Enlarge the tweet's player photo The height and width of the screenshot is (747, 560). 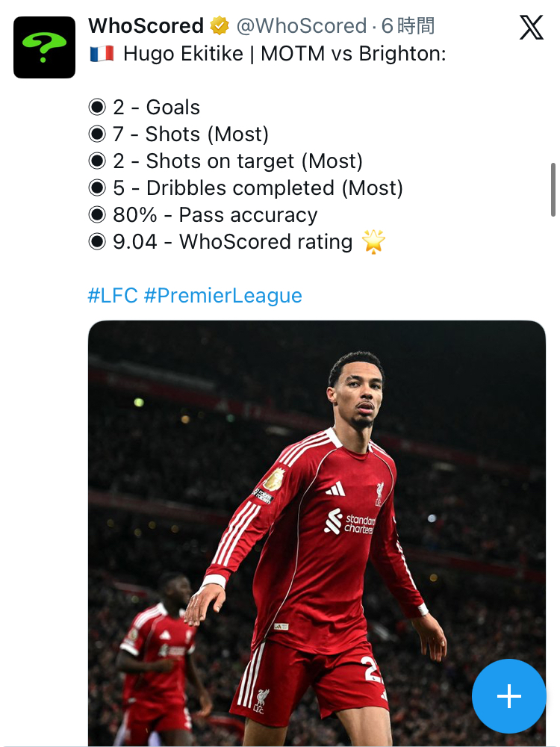pyautogui.click(x=317, y=523)
